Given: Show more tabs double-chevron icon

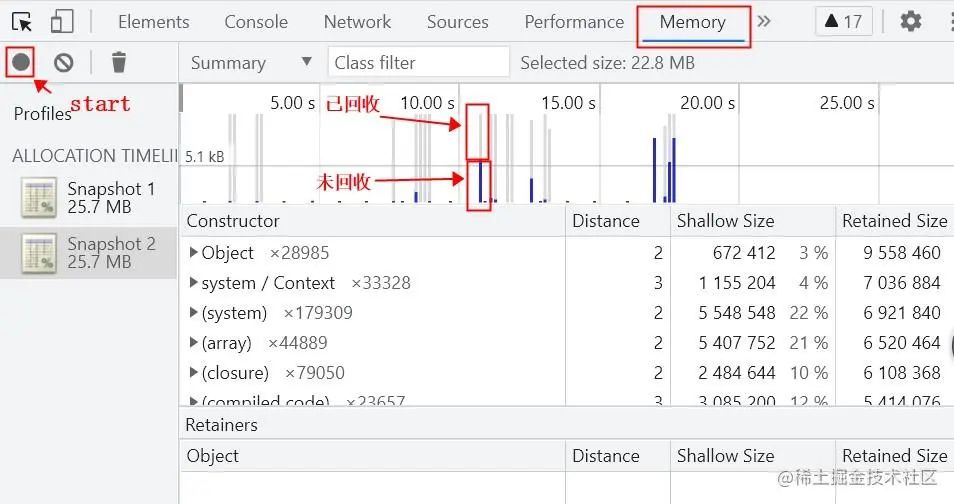Looking at the screenshot, I should 764,22.
